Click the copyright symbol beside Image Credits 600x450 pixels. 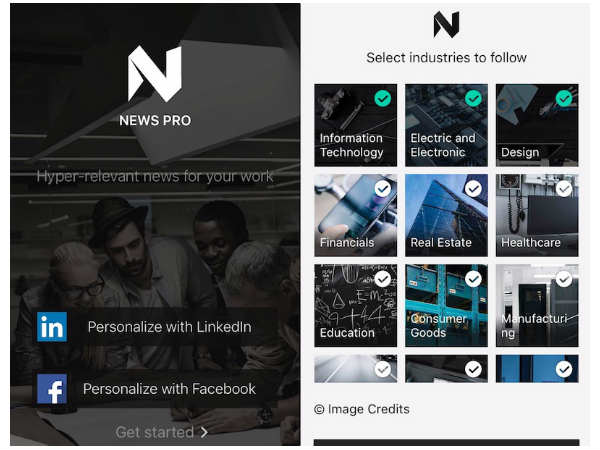(319, 409)
